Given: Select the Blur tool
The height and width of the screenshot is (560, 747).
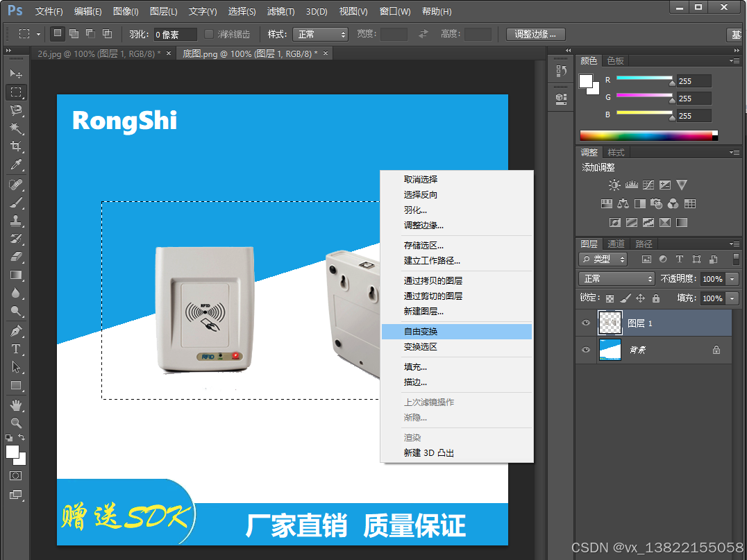Looking at the screenshot, I should (x=16, y=293).
